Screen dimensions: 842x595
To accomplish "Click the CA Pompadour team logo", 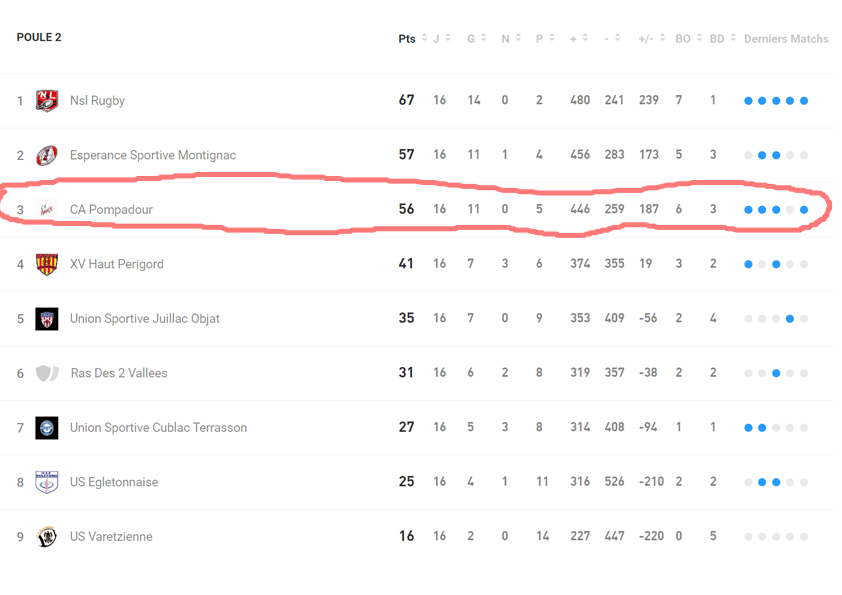I will pos(47,210).
